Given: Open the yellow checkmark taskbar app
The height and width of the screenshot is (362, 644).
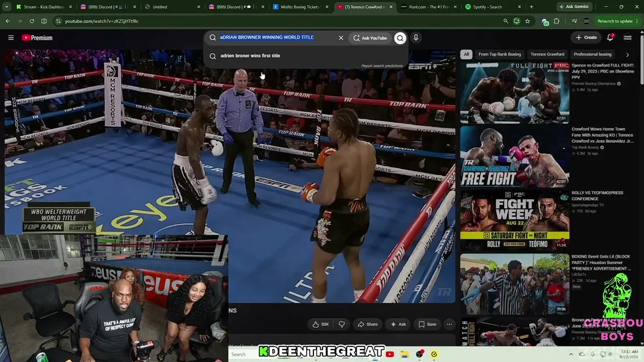Looking at the screenshot, I should [x=434, y=354].
